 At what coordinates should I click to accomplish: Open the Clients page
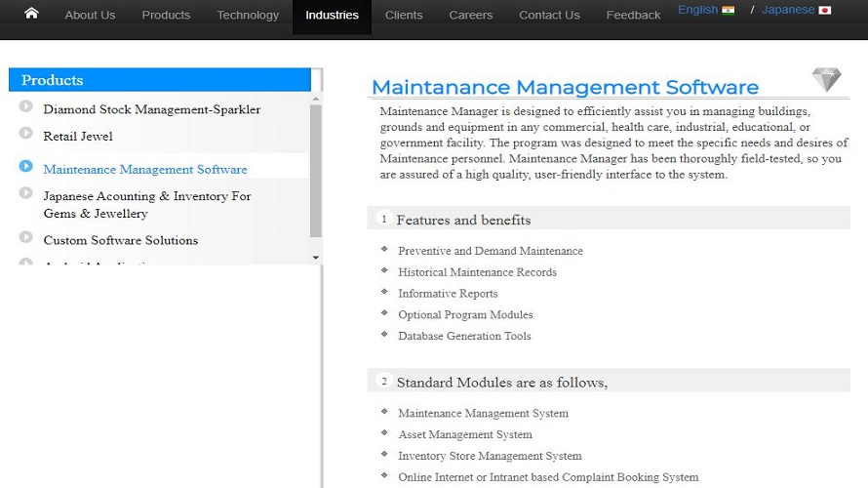click(x=404, y=15)
